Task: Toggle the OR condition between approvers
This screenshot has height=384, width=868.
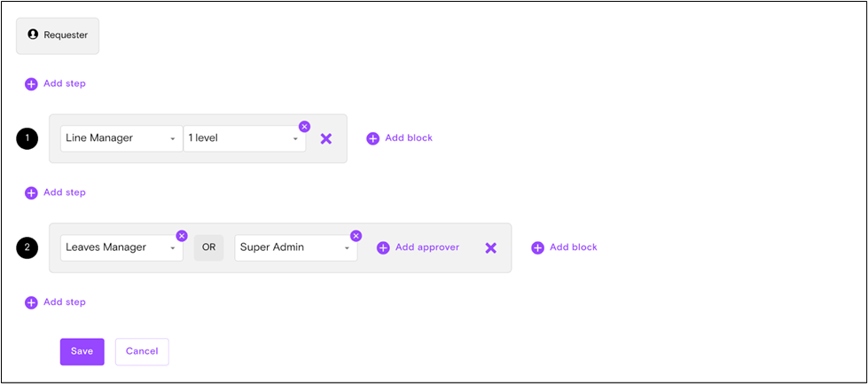Action: [x=208, y=247]
